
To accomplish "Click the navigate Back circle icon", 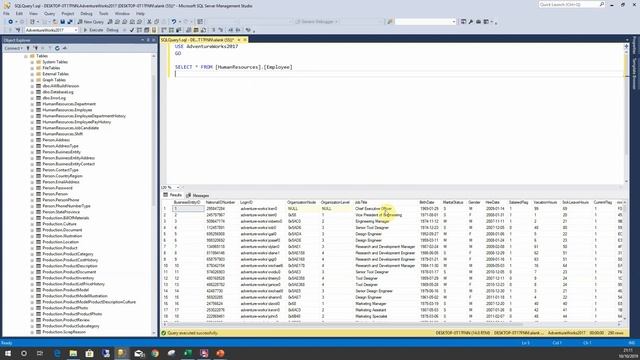I will (11, 22).
